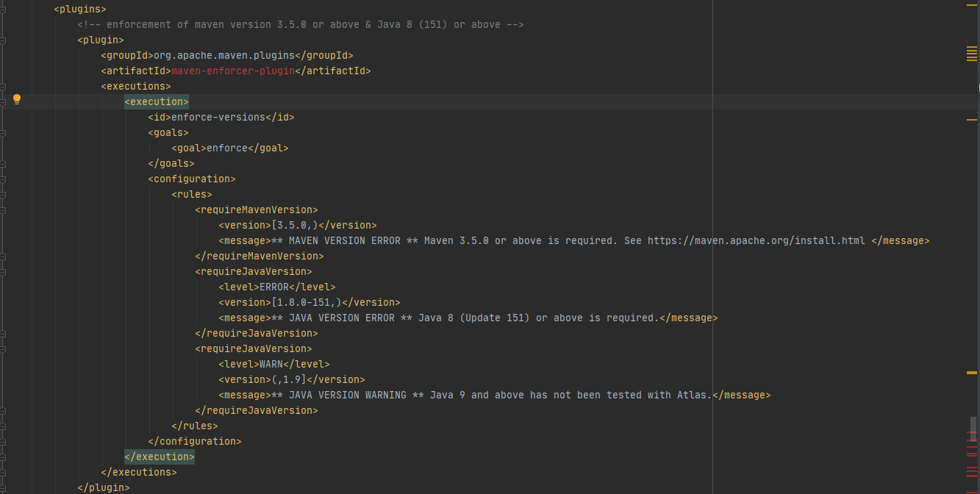Click the thick yellow warning mark on error stripe
Viewport: 980px width, 494px height.
click(972, 373)
